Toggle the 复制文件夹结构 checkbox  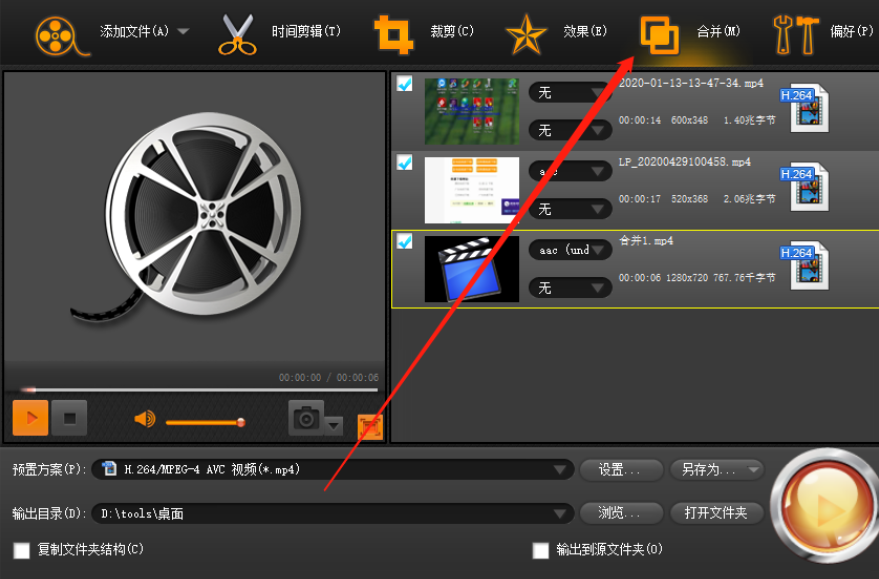[x=22, y=550]
